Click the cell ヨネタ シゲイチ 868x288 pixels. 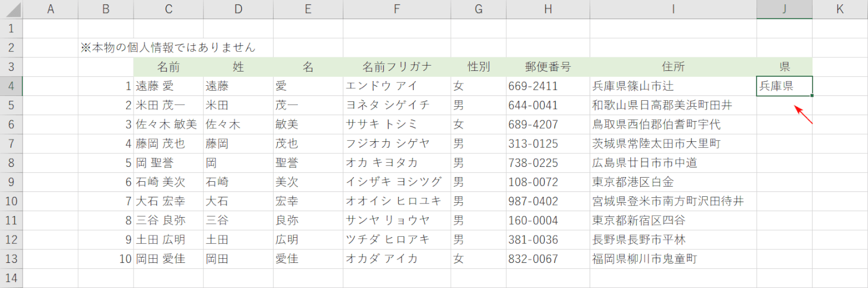(x=397, y=105)
